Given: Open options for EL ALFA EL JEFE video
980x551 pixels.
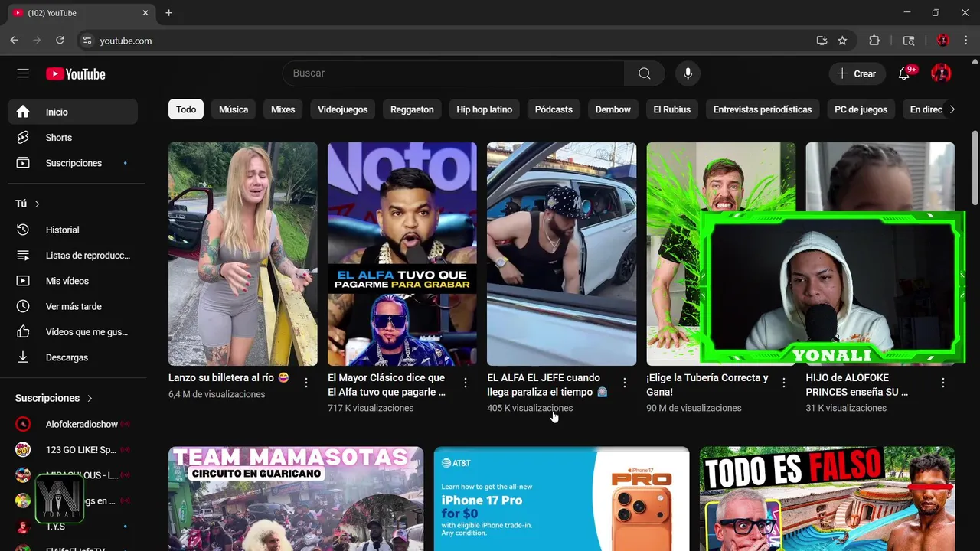Looking at the screenshot, I should click(625, 382).
